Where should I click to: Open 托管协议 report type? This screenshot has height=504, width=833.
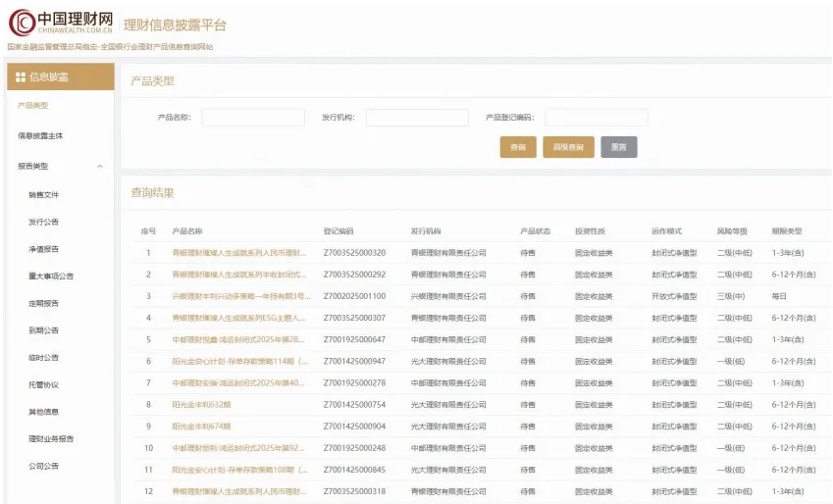click(43, 384)
